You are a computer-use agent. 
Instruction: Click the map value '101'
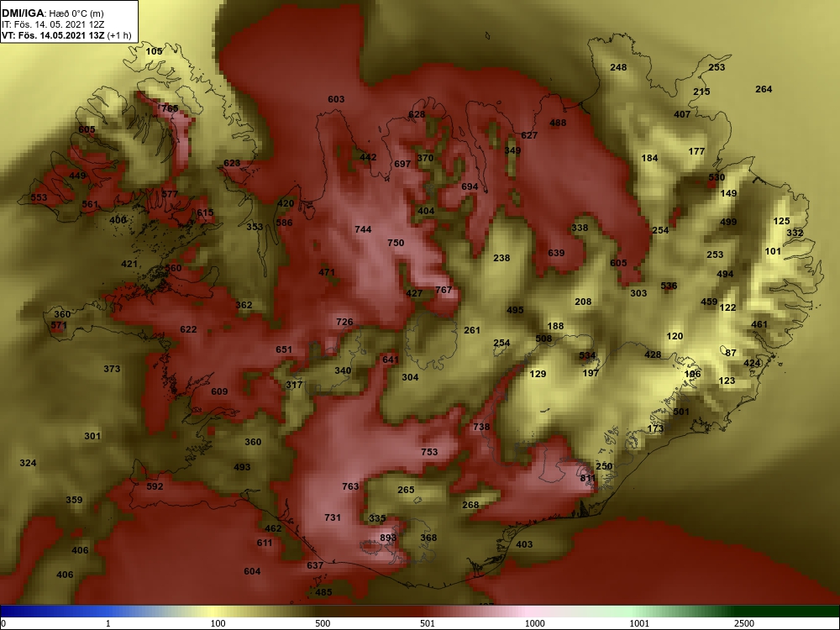773,251
